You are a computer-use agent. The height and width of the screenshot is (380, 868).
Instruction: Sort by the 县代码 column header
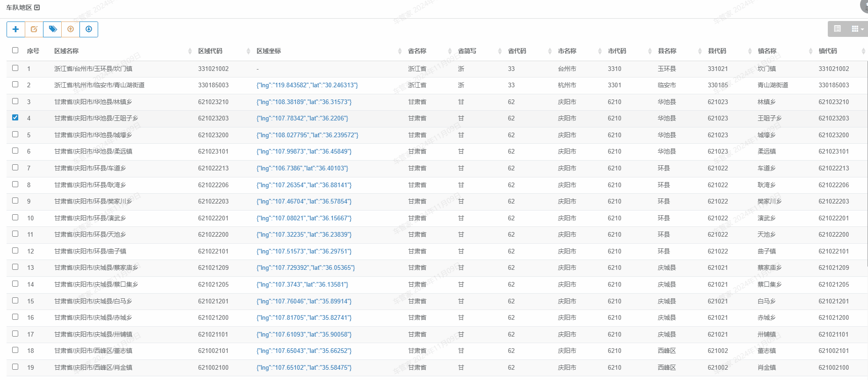[717, 51]
